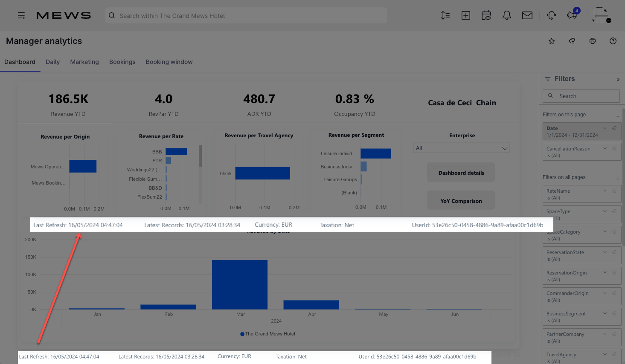
Task: Select the Mar bar in revenue chart
Action: [x=240, y=285]
